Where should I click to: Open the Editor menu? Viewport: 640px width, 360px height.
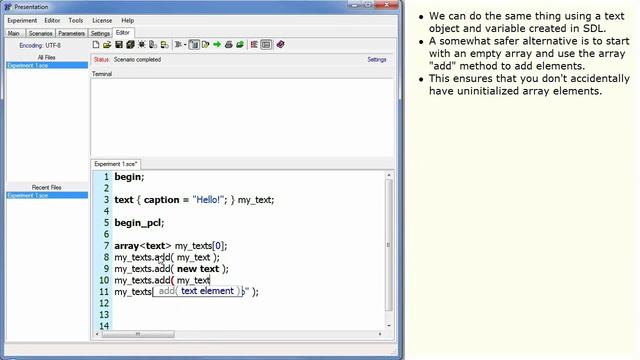[x=52, y=20]
